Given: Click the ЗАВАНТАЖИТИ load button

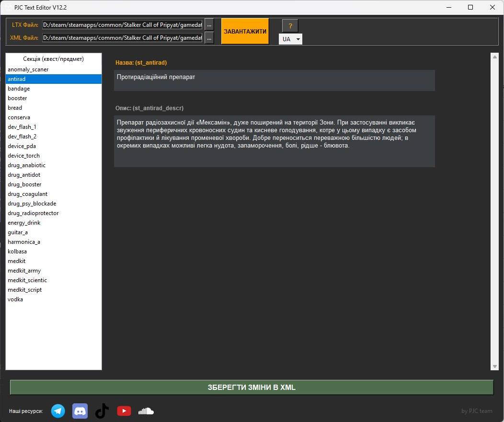Looking at the screenshot, I should pyautogui.click(x=245, y=32).
